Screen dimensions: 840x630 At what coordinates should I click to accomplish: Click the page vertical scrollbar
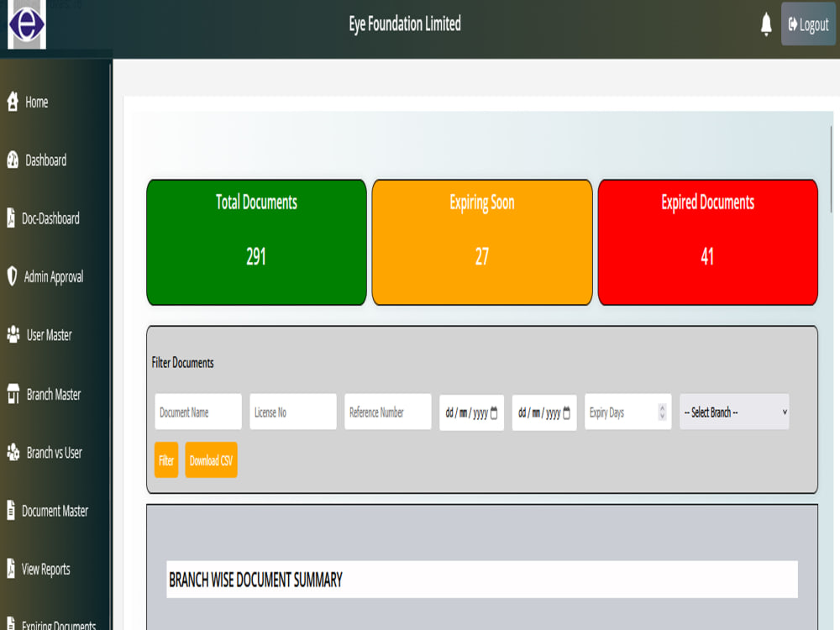(x=831, y=169)
